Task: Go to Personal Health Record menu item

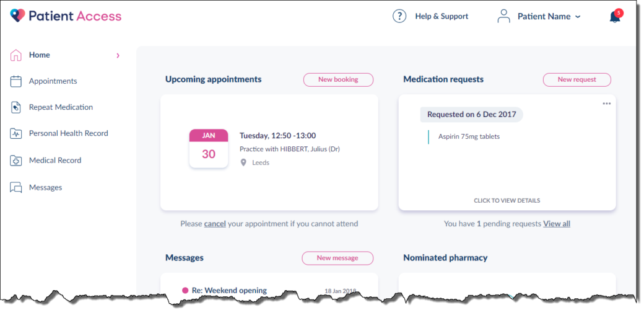Action: [69, 134]
